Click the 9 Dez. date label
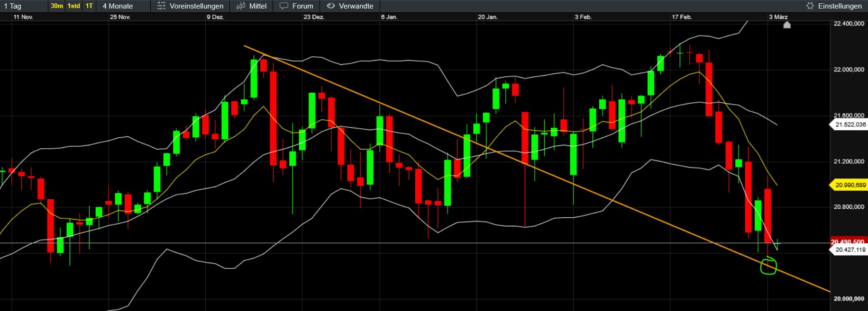 [215, 17]
